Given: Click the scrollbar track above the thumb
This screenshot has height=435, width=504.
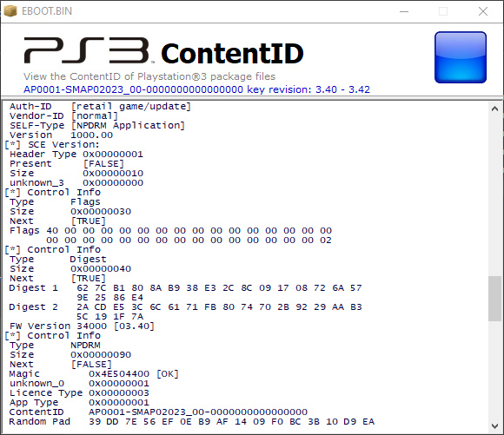Looking at the screenshot, I should pos(495,195).
